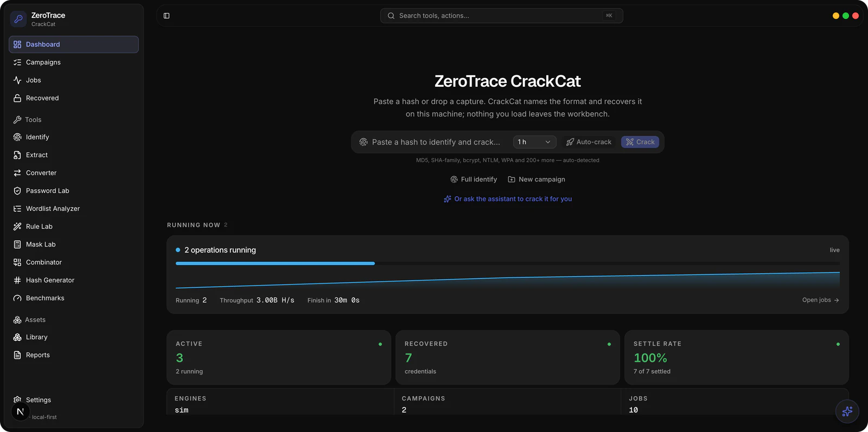The width and height of the screenshot is (868, 432).
Task: Click the Recovered unlock icon
Action: click(x=17, y=98)
